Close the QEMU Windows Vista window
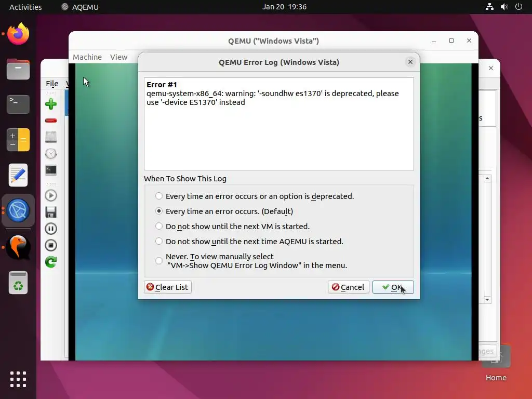This screenshot has height=399, width=532. pyautogui.click(x=469, y=41)
